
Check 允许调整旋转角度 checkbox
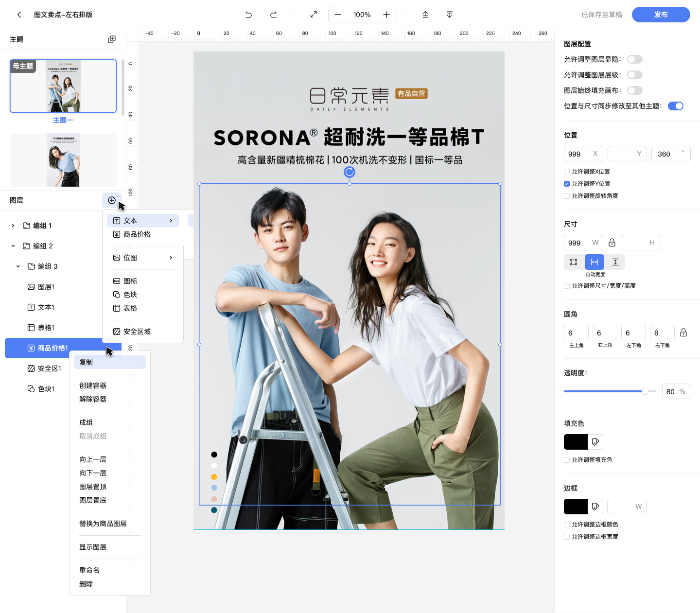[567, 196]
